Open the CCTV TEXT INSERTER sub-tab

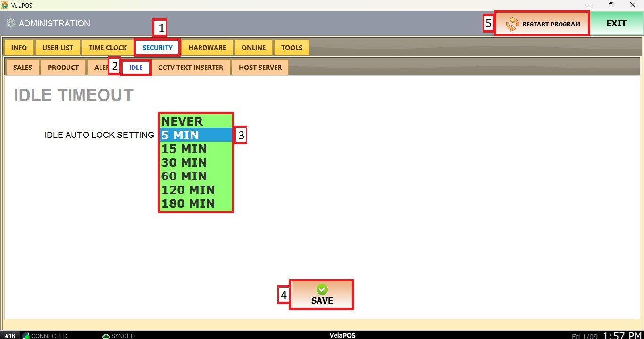[x=191, y=68]
